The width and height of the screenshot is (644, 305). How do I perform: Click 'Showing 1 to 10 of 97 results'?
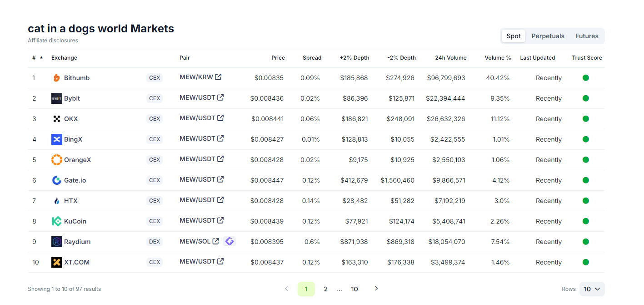point(64,289)
